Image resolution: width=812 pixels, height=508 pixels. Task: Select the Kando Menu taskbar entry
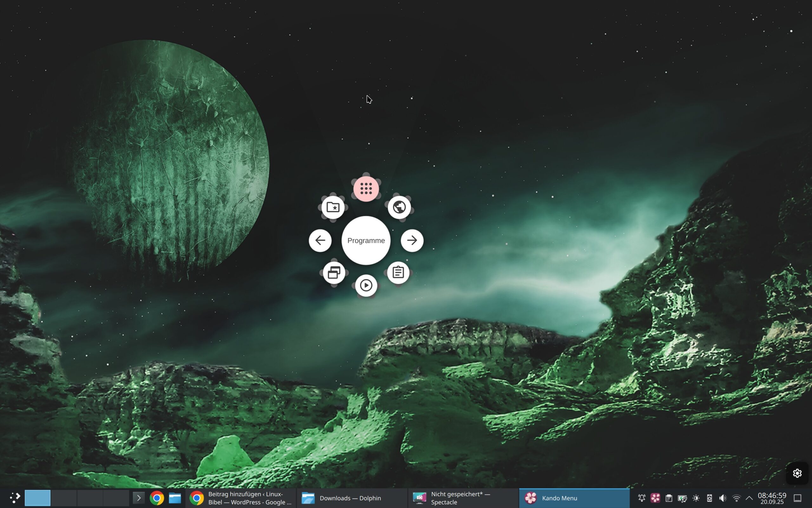coord(574,498)
